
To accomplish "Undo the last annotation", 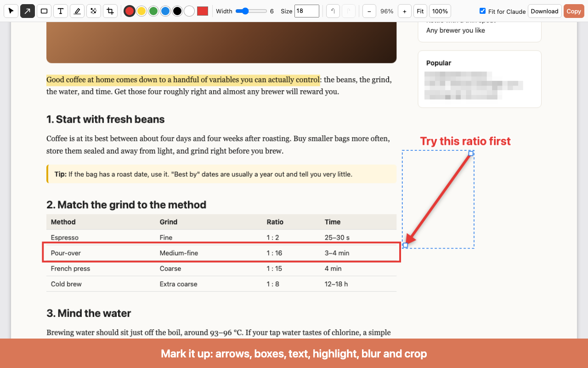I will (333, 11).
